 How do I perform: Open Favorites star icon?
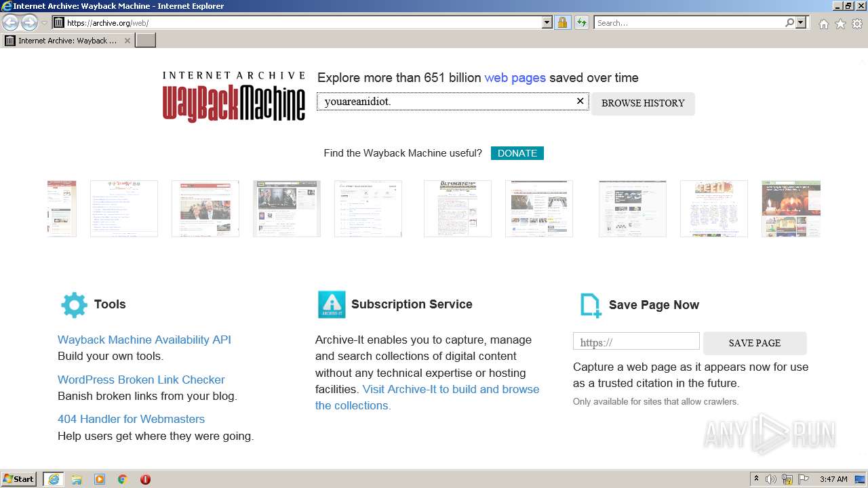840,24
